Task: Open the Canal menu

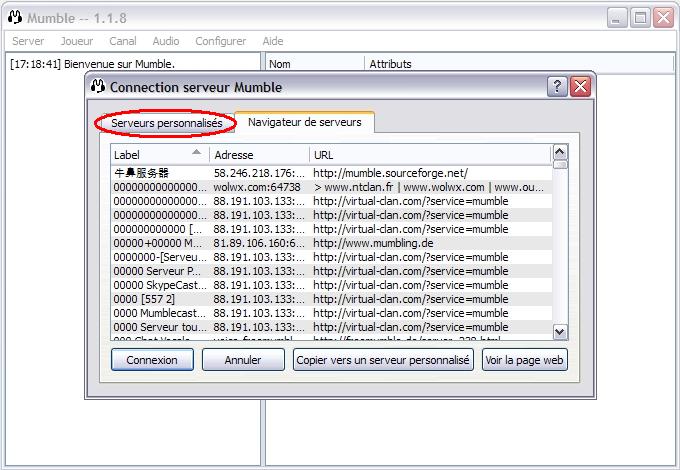Action: coord(123,41)
